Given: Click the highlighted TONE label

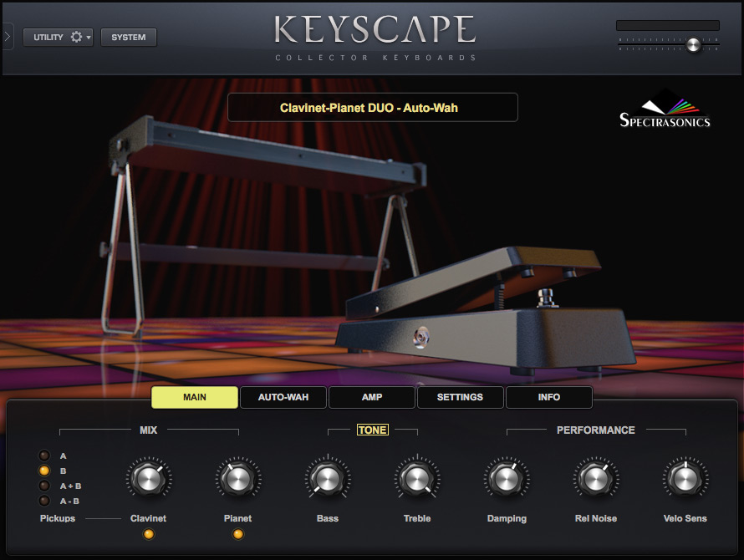Looking at the screenshot, I should point(373,430).
